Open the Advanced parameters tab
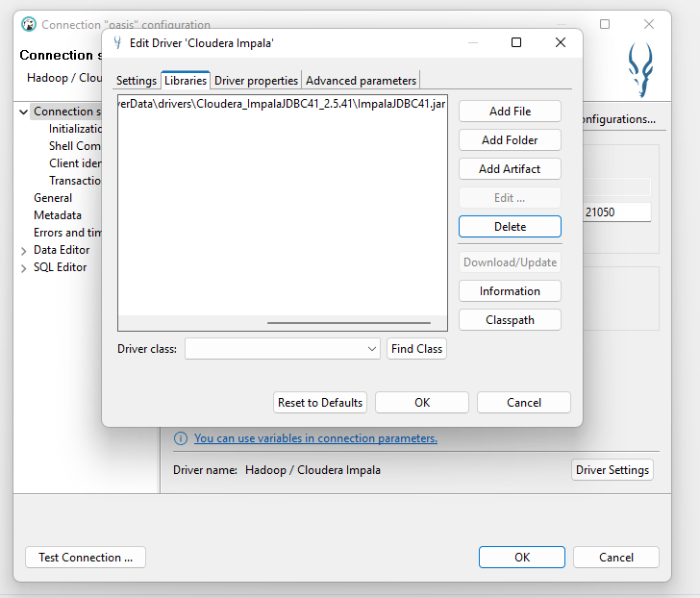700x598 pixels. (361, 81)
